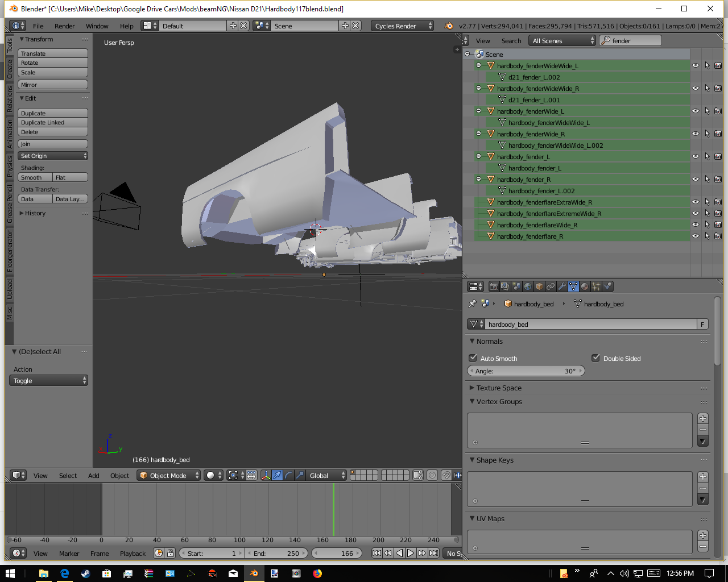The image size is (728, 582).
Task: Toggle the Double Sided checkbox
Action: (595, 358)
